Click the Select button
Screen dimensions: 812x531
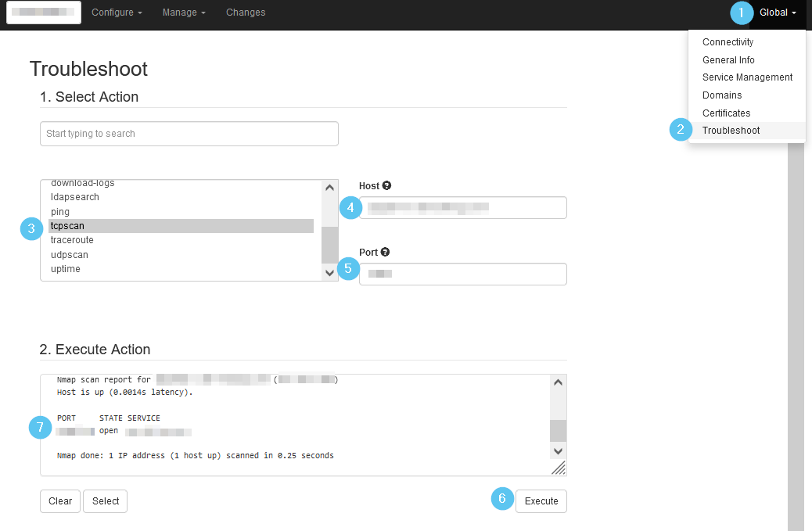(x=106, y=501)
